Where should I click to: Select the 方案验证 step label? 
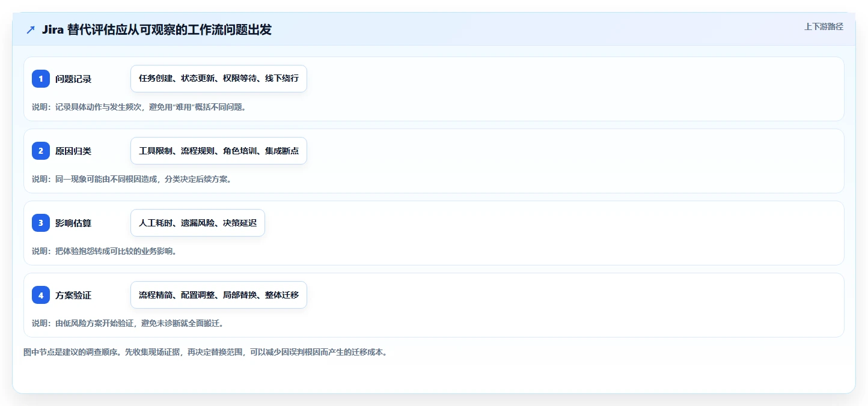pyautogui.click(x=73, y=295)
